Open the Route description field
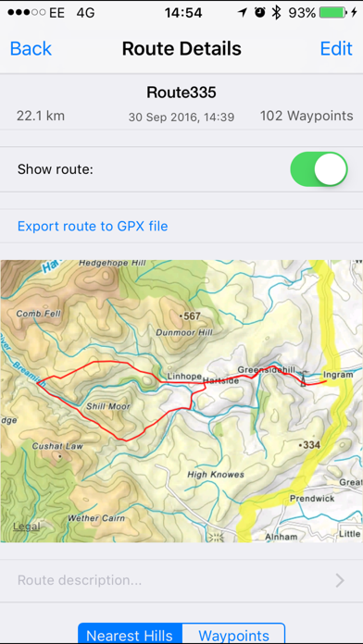Image resolution: width=363 pixels, height=644 pixels. coord(181,580)
